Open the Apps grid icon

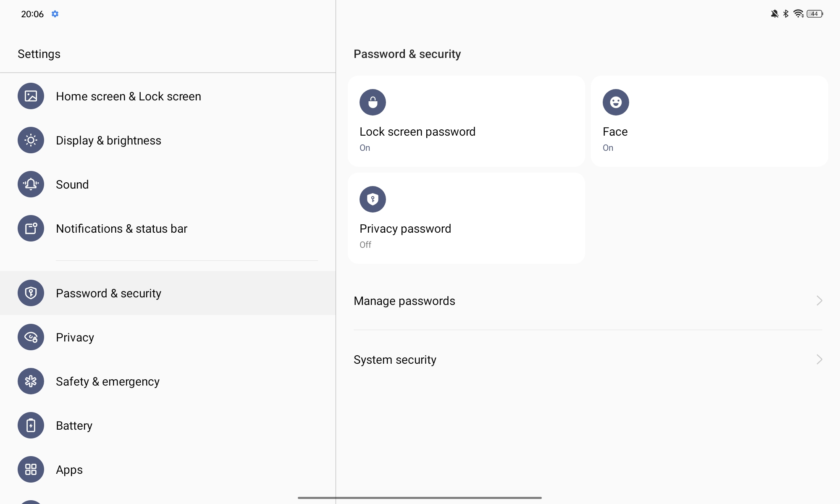[31, 470]
